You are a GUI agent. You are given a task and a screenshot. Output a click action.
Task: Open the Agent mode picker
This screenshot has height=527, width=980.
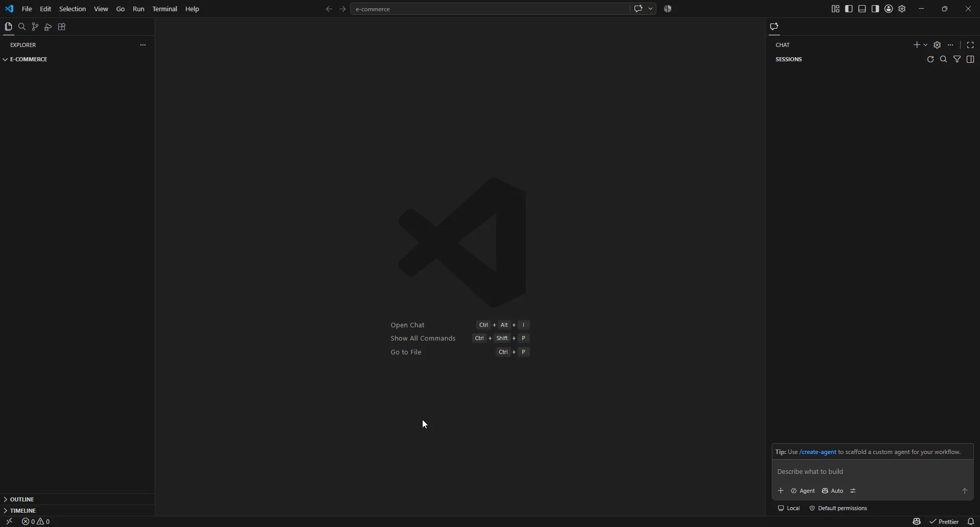803,491
